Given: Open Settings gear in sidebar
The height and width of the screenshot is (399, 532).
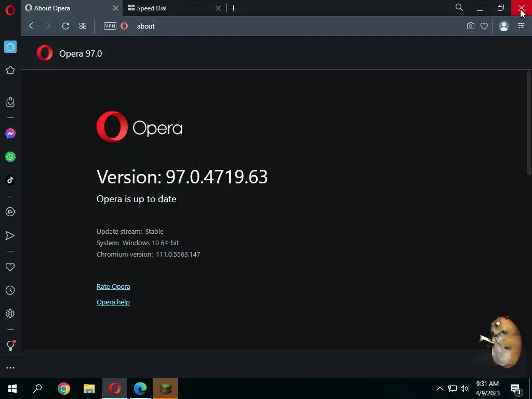Looking at the screenshot, I should click(x=10, y=313).
